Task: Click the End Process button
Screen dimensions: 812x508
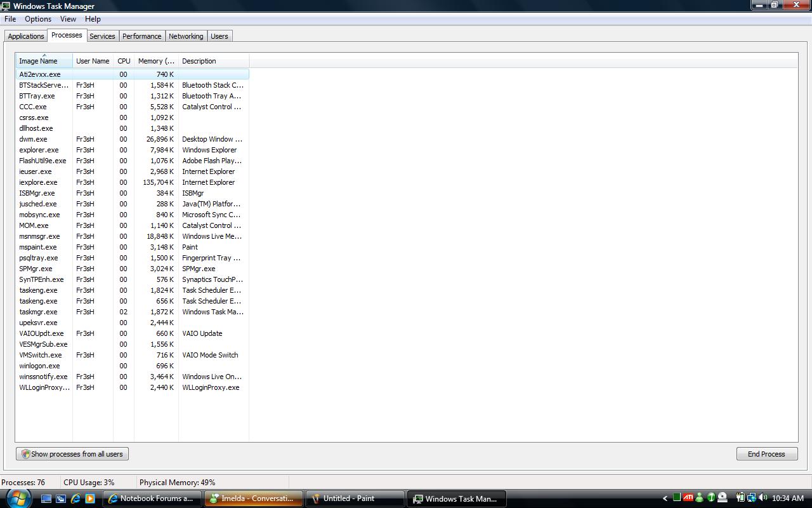Action: (x=766, y=454)
